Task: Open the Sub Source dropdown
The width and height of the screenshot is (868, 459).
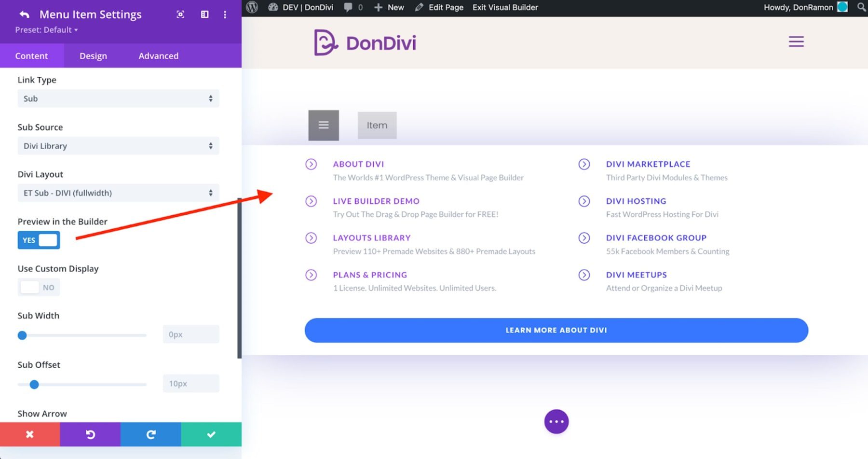Action: click(118, 146)
